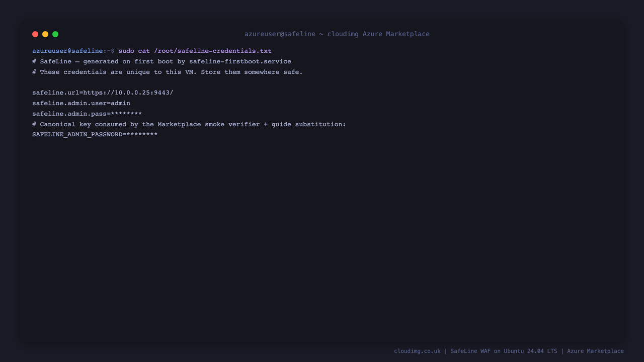
Task: Click the green maximize window button
Action: click(x=55, y=34)
